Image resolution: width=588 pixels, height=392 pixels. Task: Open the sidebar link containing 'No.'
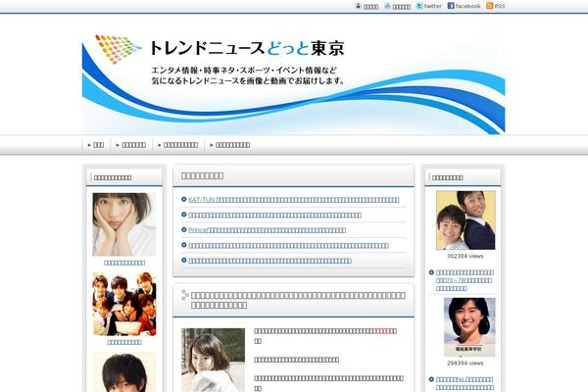465,384
